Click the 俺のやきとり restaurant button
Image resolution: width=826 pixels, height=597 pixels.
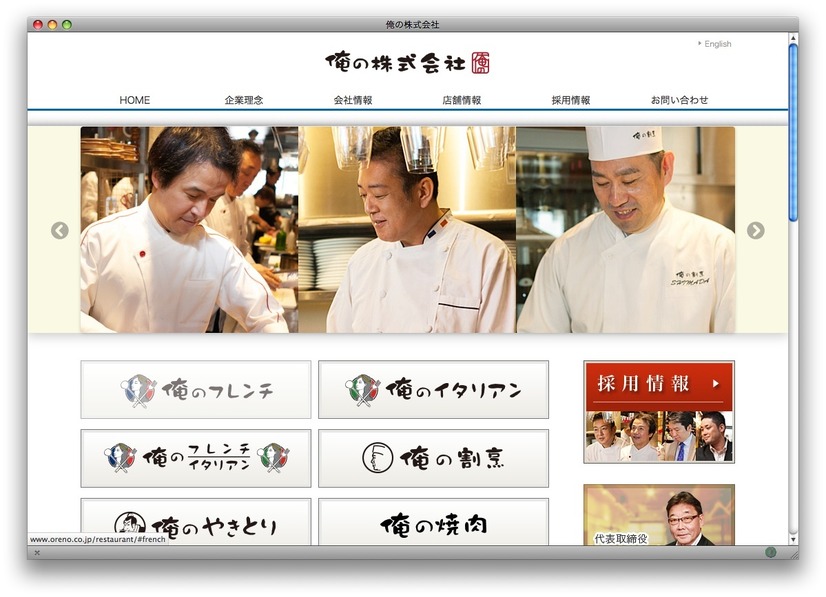tap(196, 522)
